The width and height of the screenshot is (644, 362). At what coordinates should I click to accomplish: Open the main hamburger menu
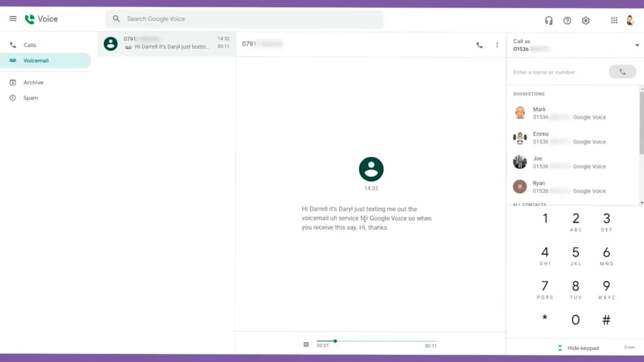[x=13, y=19]
